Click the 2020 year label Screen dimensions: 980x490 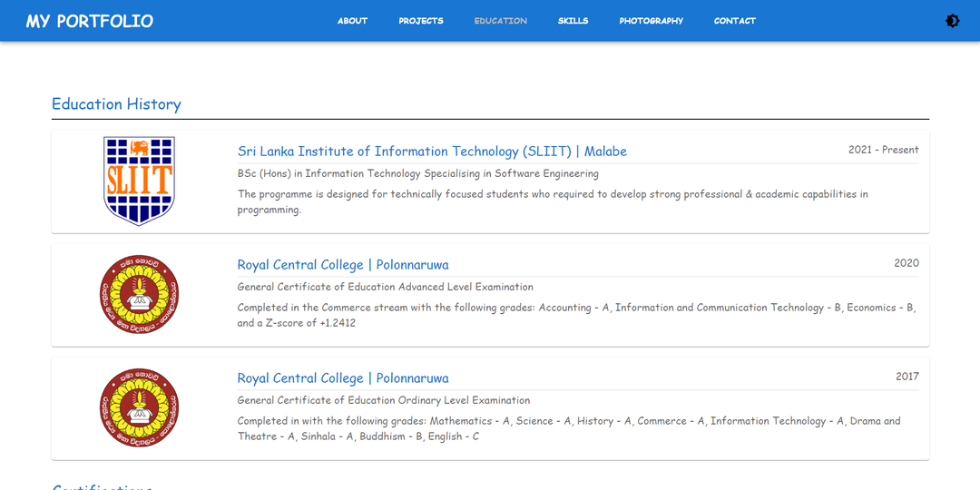[906, 263]
